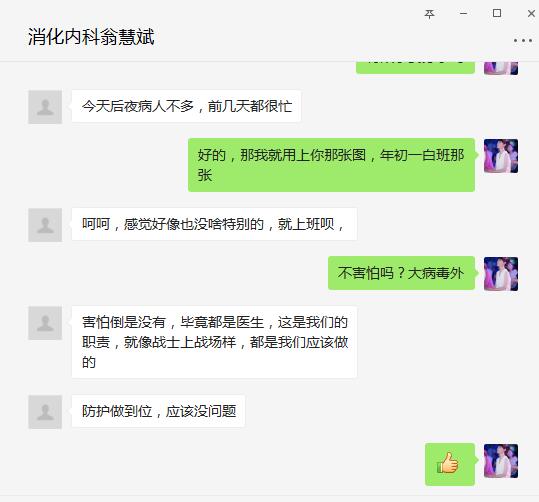Click the chat title 消化内科翁慧斌

pos(91,37)
